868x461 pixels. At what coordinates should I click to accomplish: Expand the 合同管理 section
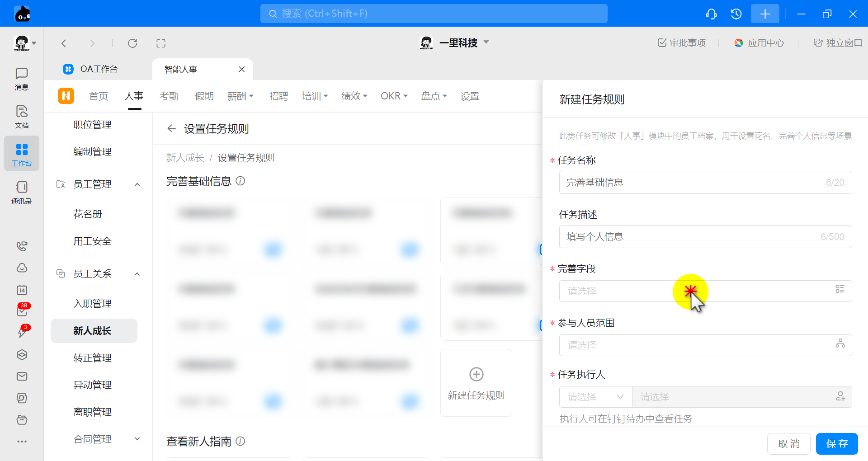(x=137, y=439)
